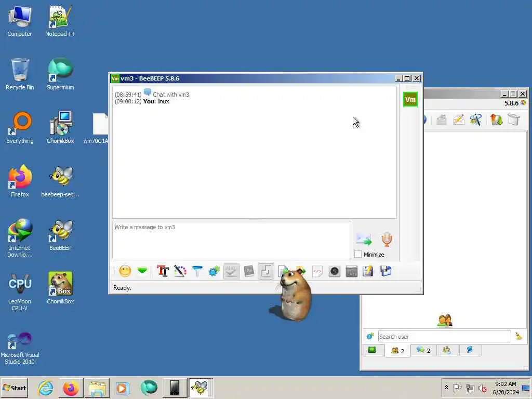Viewport: 532px width, 399px height.
Task: Select the Supermium desktop shortcut
Action: (60, 74)
